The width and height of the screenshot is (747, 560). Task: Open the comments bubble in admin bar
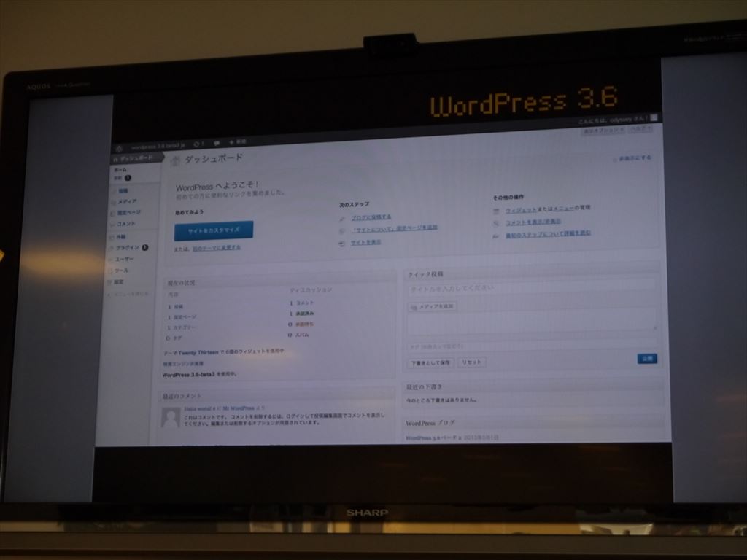[216, 143]
